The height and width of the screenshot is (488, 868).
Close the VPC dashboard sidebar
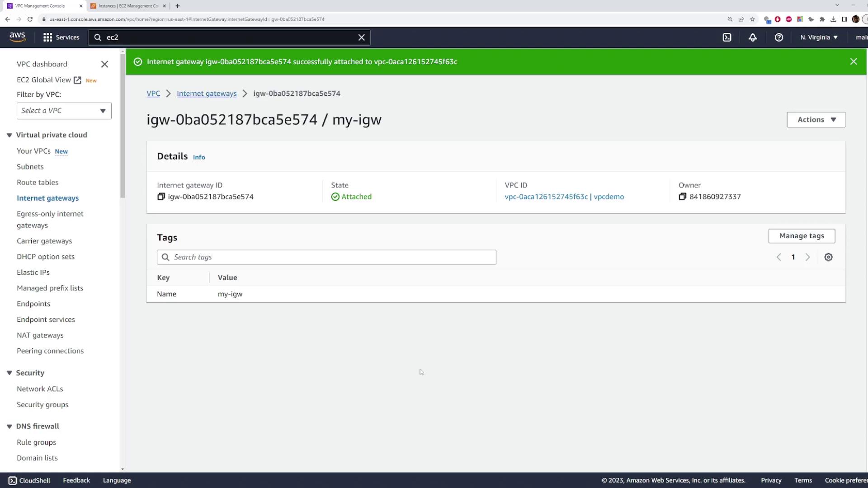[104, 64]
